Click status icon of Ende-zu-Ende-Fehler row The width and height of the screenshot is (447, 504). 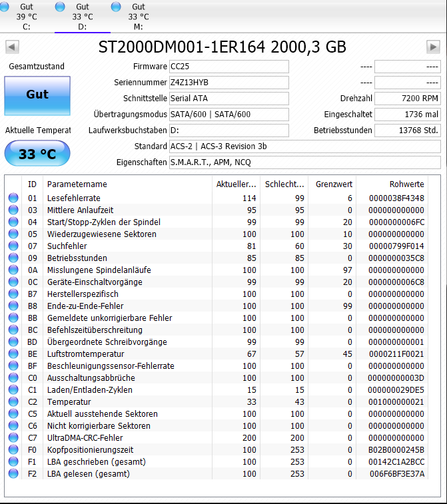13,306
